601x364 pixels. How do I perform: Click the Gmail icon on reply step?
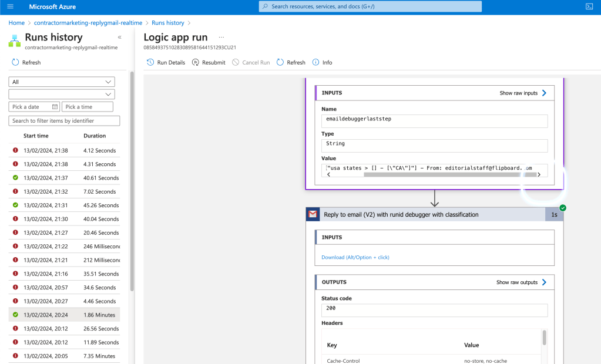coord(313,214)
